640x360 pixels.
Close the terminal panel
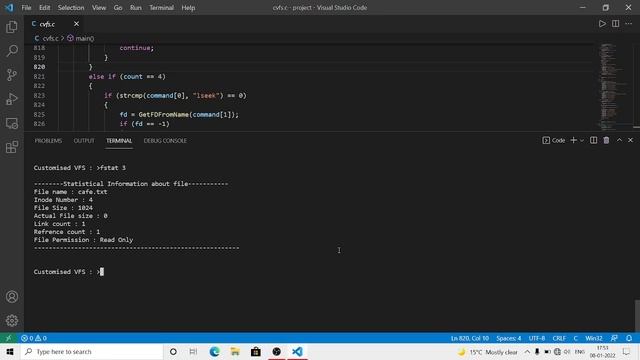[630, 140]
